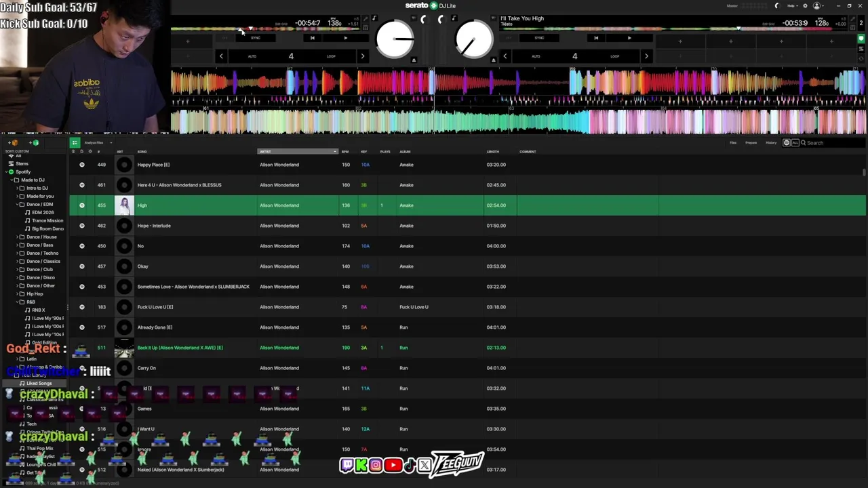
Task: Click left deck LOOP button
Action: pos(331,56)
